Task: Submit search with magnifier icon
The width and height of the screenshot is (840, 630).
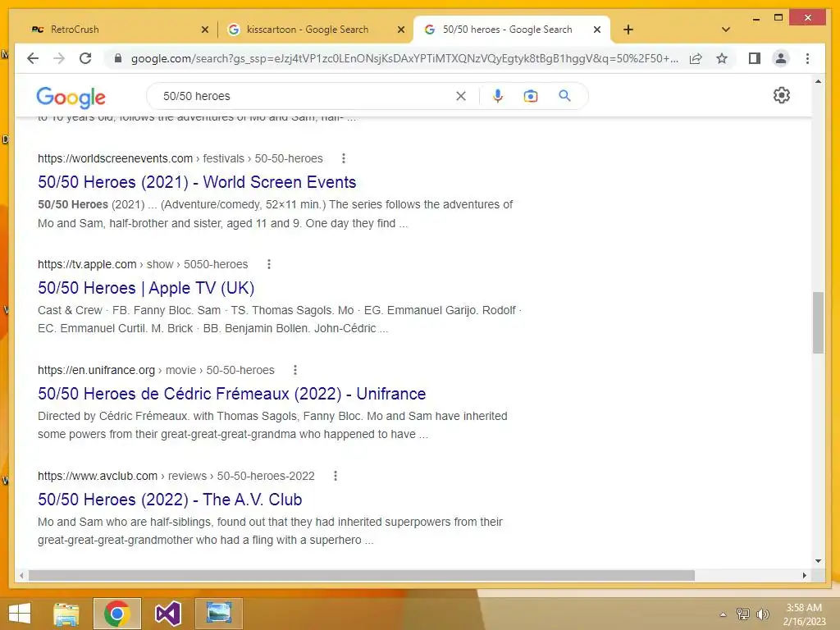Action: (x=564, y=96)
